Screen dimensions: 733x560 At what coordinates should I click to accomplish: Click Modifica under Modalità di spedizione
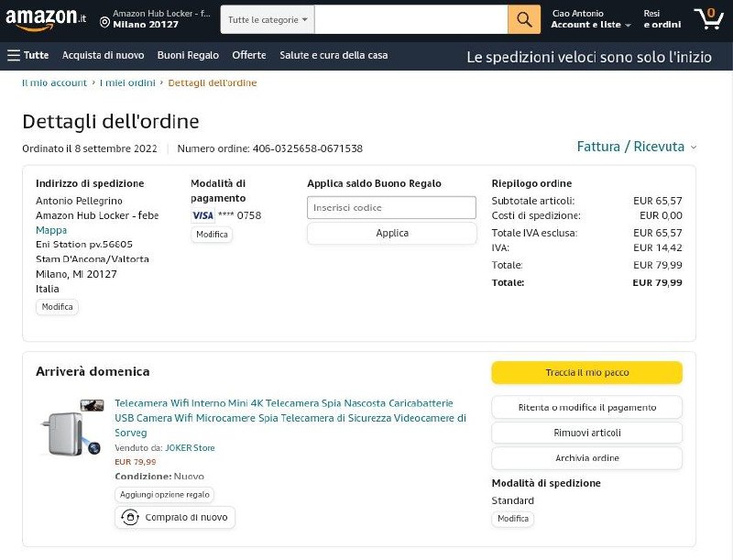[513, 519]
